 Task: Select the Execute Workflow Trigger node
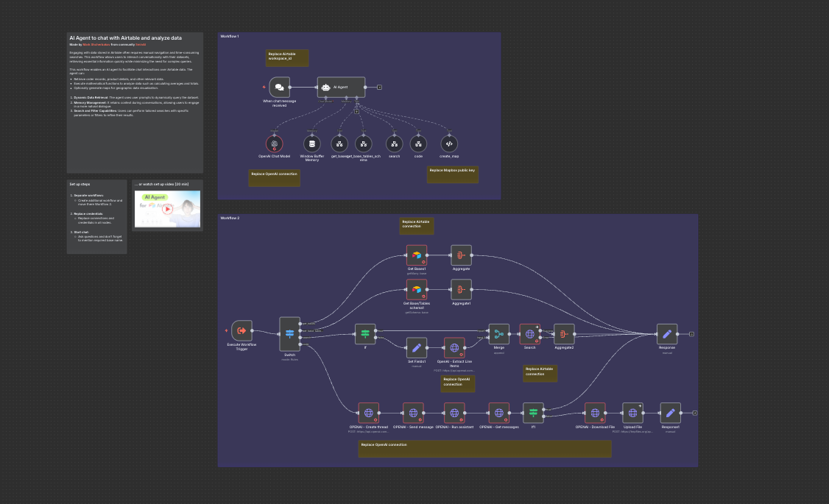click(241, 330)
